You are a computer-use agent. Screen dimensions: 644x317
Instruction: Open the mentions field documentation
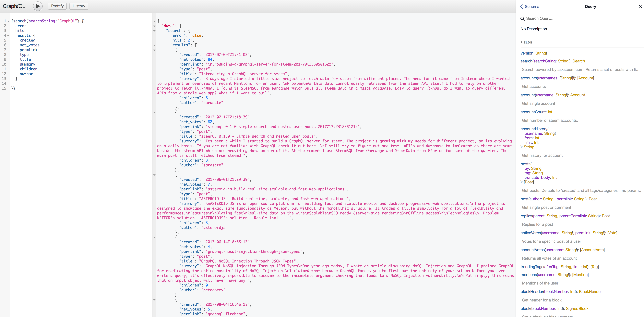529,275
